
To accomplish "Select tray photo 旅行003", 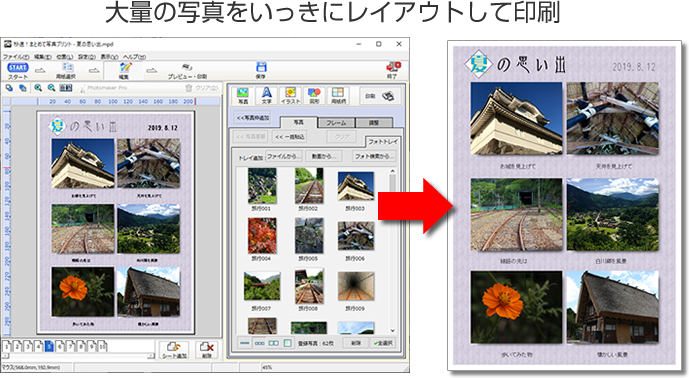I will point(355,185).
